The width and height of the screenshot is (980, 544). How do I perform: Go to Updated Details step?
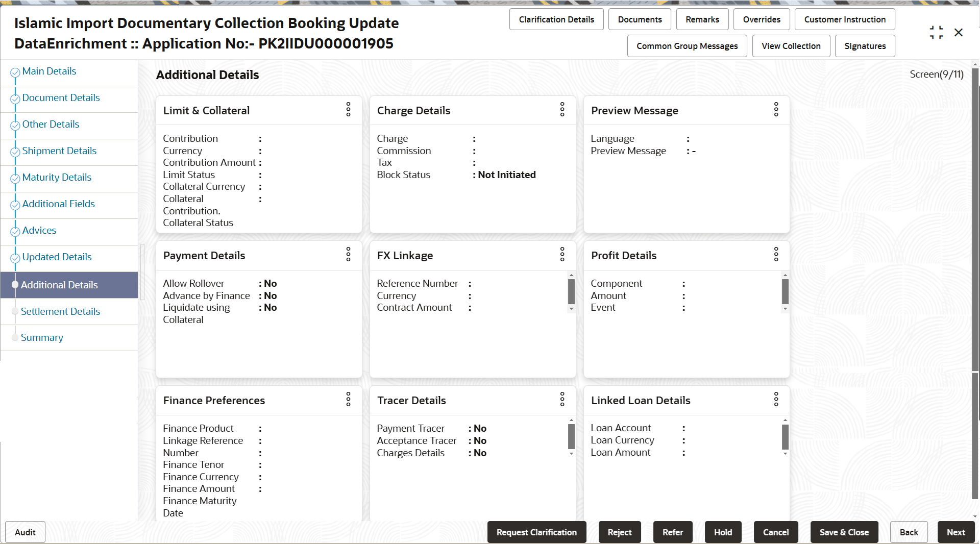57,257
